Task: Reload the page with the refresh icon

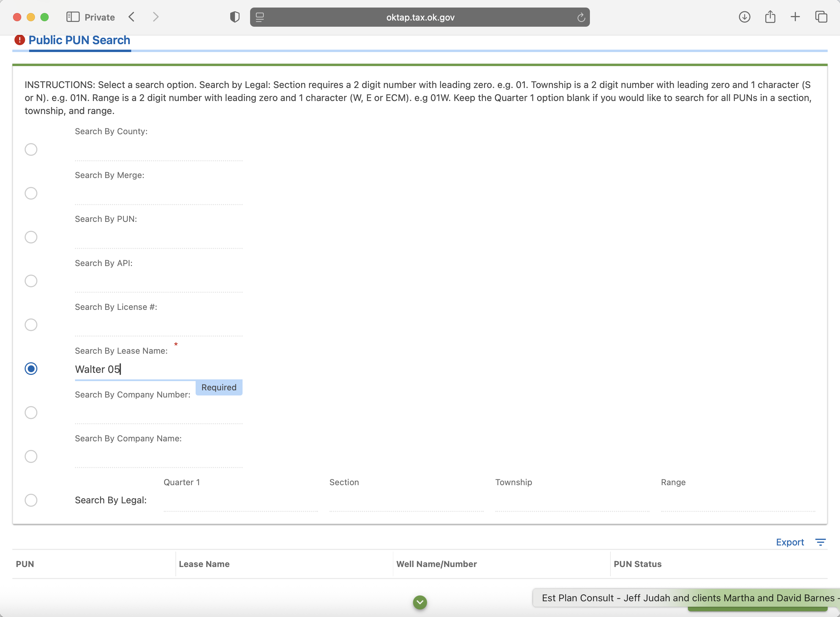Action: (581, 17)
